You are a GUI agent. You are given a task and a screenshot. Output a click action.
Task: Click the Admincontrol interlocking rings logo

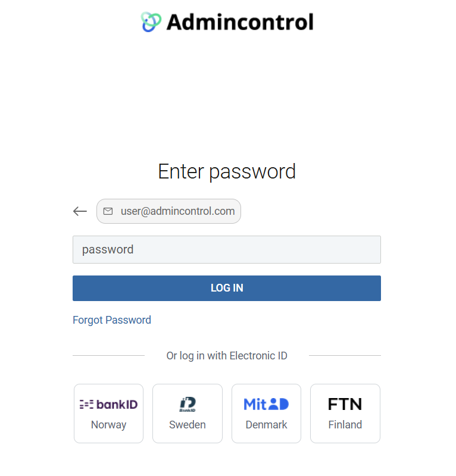tap(151, 22)
